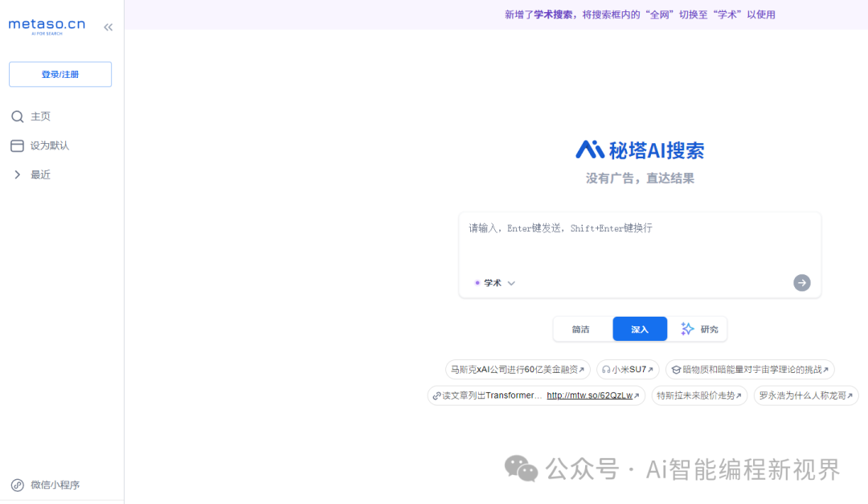Open the http://mtw.so/62QzLw link
Viewport: 868px width, 504px height.
pyautogui.click(x=590, y=395)
